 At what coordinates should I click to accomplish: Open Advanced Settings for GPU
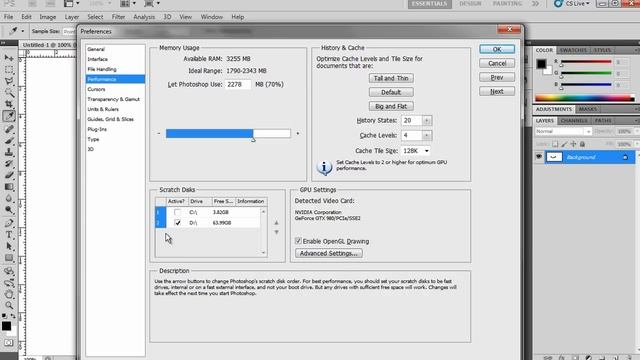click(329, 253)
